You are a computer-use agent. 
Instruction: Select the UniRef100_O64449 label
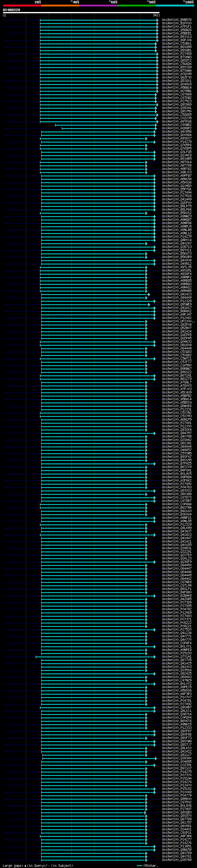click(177, 297)
